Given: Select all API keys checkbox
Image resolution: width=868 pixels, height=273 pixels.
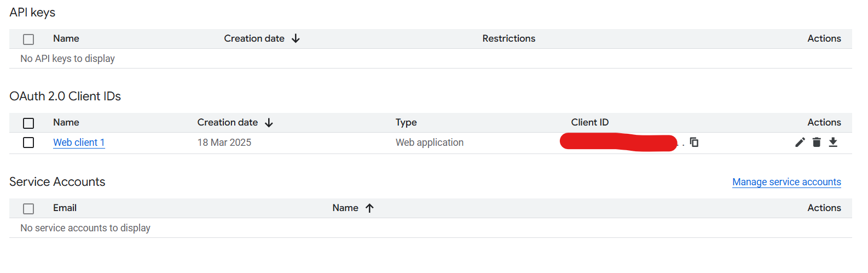Looking at the screenshot, I should [x=28, y=39].
